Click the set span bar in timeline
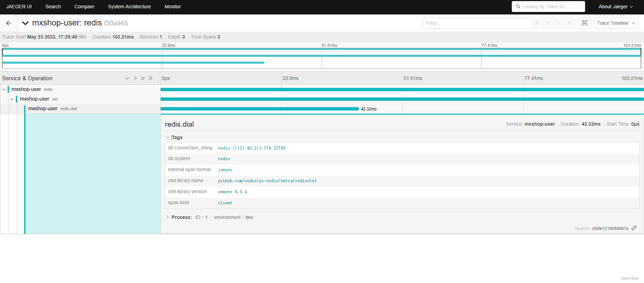 402,99
